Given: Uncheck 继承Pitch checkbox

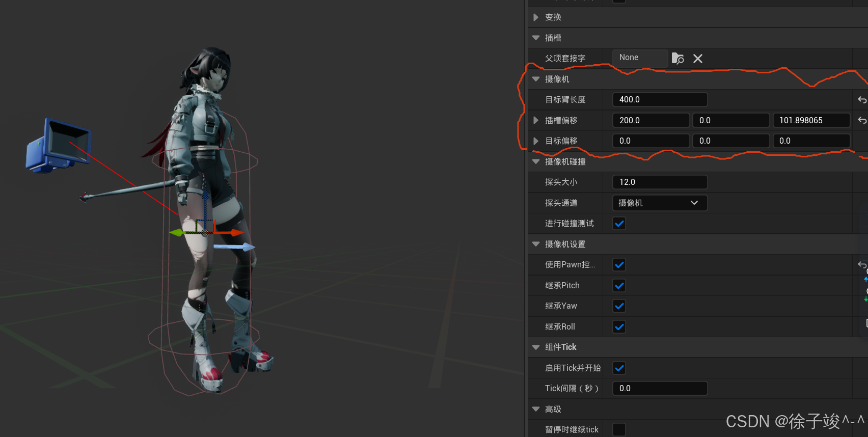Looking at the screenshot, I should click(619, 286).
